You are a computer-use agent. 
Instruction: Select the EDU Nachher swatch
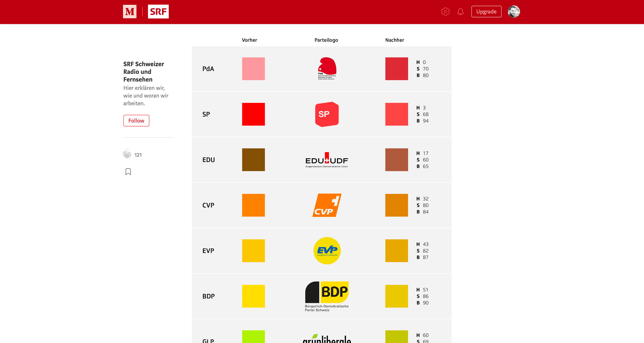[396, 160]
